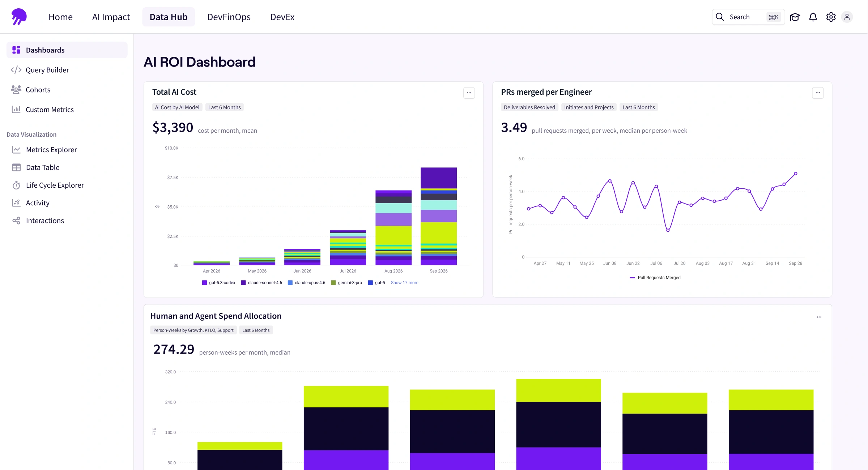Click the AI Cost by AI Model tag
Image resolution: width=868 pixels, height=470 pixels.
177,107
